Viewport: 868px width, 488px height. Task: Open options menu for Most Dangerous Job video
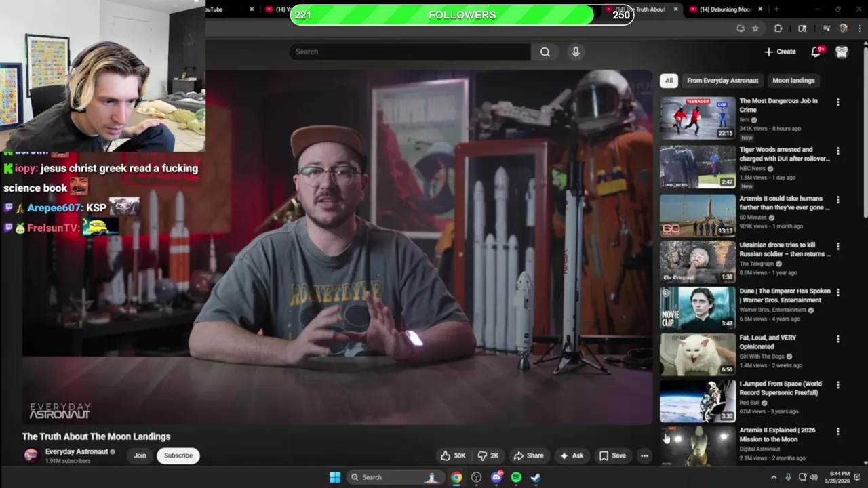click(x=838, y=102)
